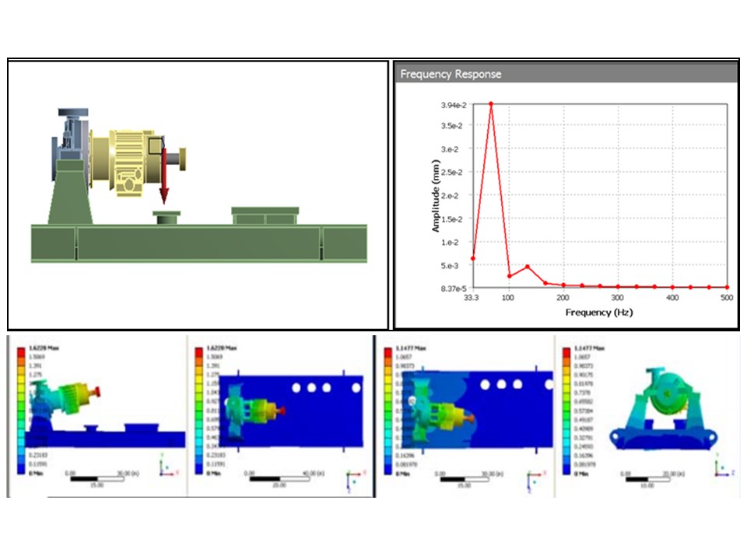Select the raised motor mount block on the baseplate

click(265, 215)
